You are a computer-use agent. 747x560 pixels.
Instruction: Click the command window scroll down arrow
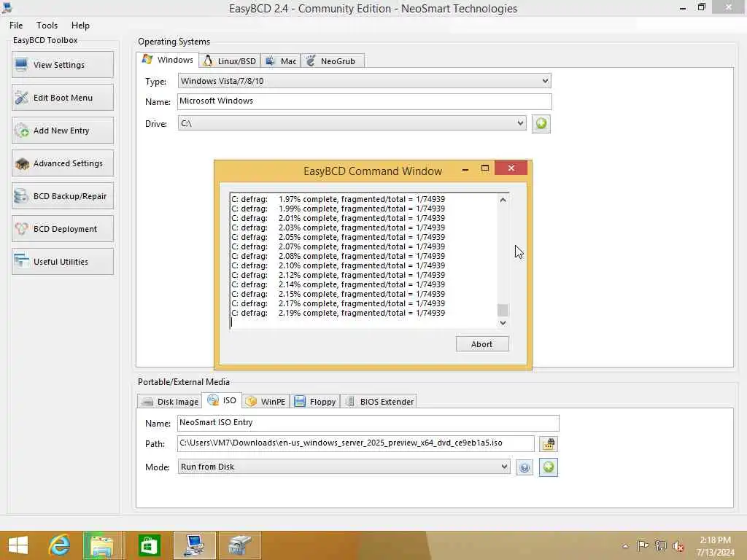503,323
